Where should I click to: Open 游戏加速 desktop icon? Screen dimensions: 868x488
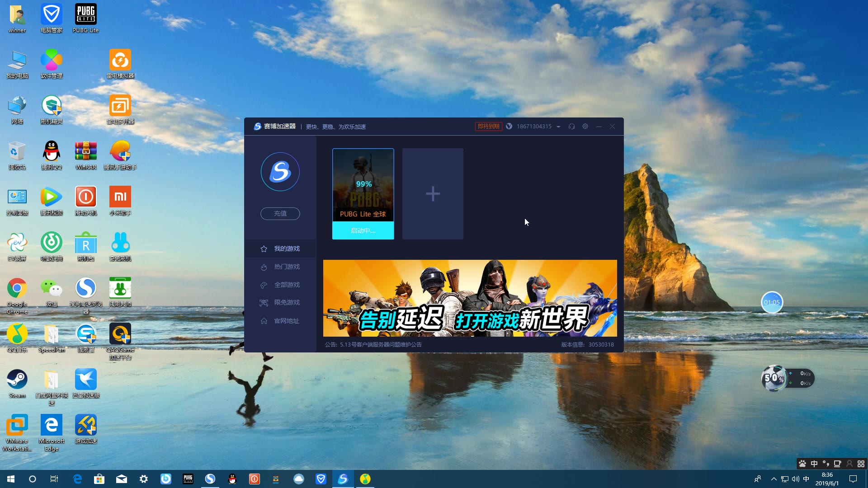tap(85, 429)
